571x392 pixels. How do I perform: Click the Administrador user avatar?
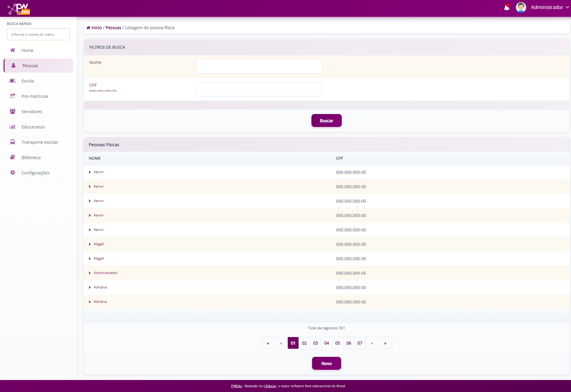pos(521,8)
